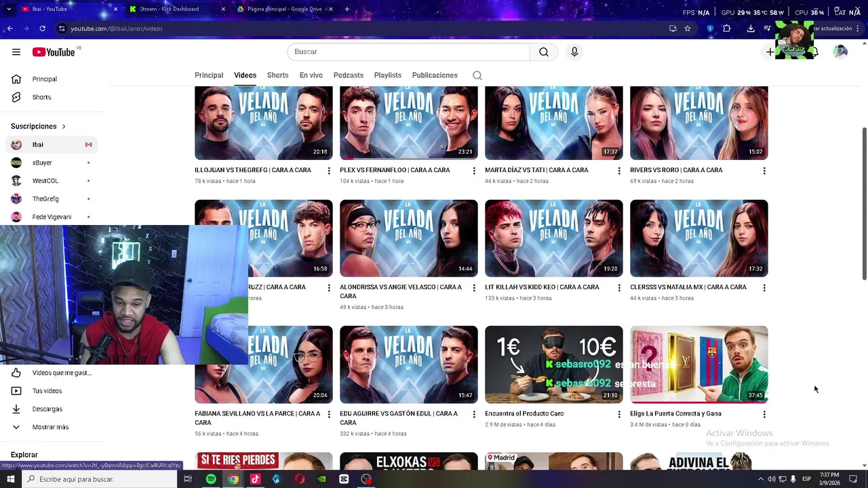
Task: Open CapCut from the taskbar
Action: tap(344, 479)
